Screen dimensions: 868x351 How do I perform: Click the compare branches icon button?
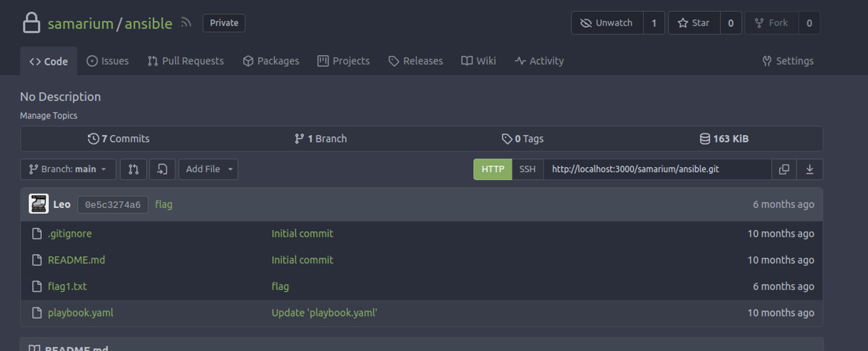coord(133,169)
